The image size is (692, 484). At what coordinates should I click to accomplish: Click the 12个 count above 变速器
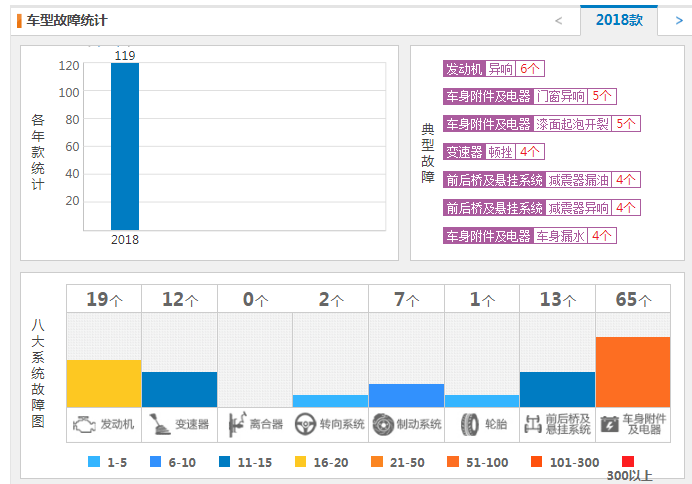(x=180, y=299)
